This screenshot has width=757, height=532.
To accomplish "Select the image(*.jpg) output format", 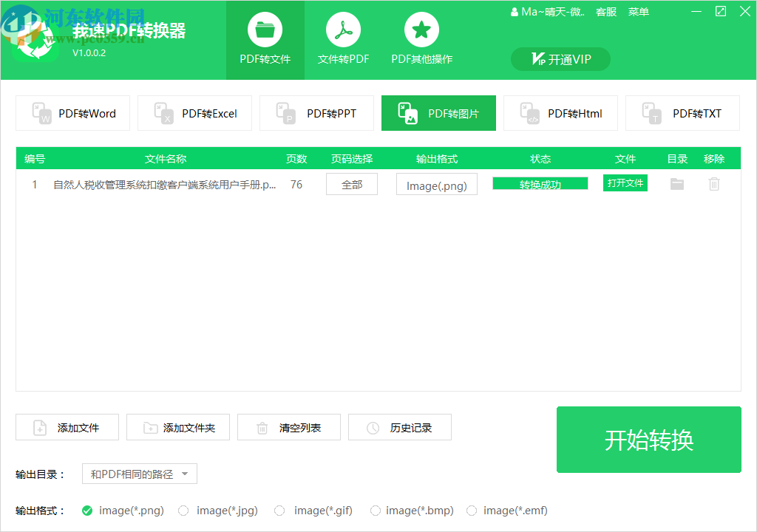I will pyautogui.click(x=183, y=511).
